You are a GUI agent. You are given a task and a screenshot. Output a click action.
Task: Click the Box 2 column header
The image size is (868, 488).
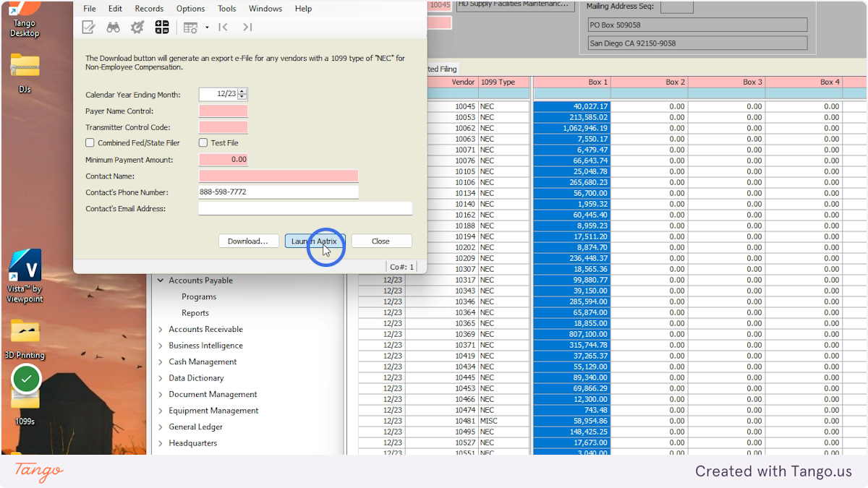[x=650, y=82]
